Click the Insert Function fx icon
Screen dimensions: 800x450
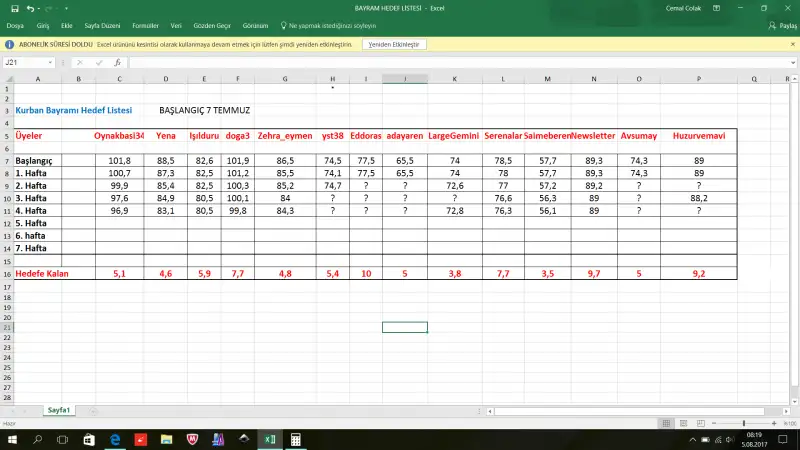[117, 62]
